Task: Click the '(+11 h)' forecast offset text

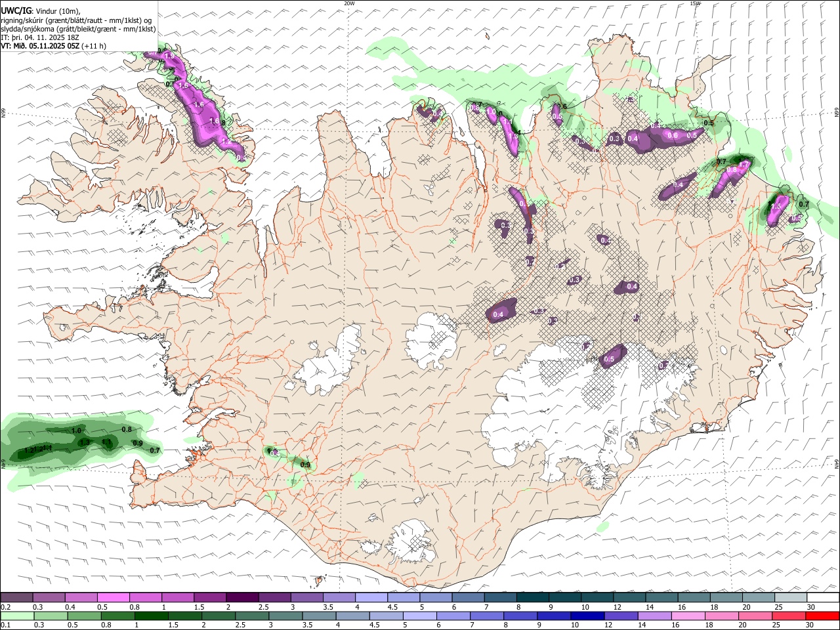Action: point(94,46)
